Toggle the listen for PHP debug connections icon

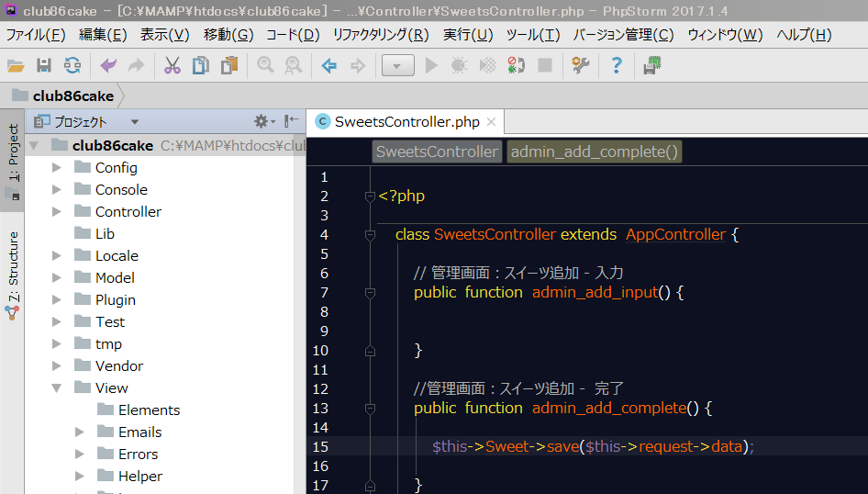click(x=516, y=65)
